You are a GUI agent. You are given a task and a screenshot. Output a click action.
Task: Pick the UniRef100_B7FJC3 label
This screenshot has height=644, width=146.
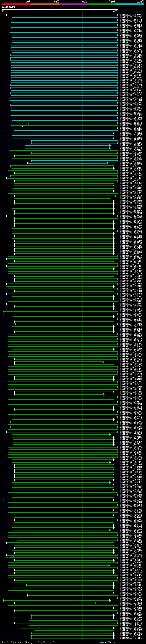point(131,93)
